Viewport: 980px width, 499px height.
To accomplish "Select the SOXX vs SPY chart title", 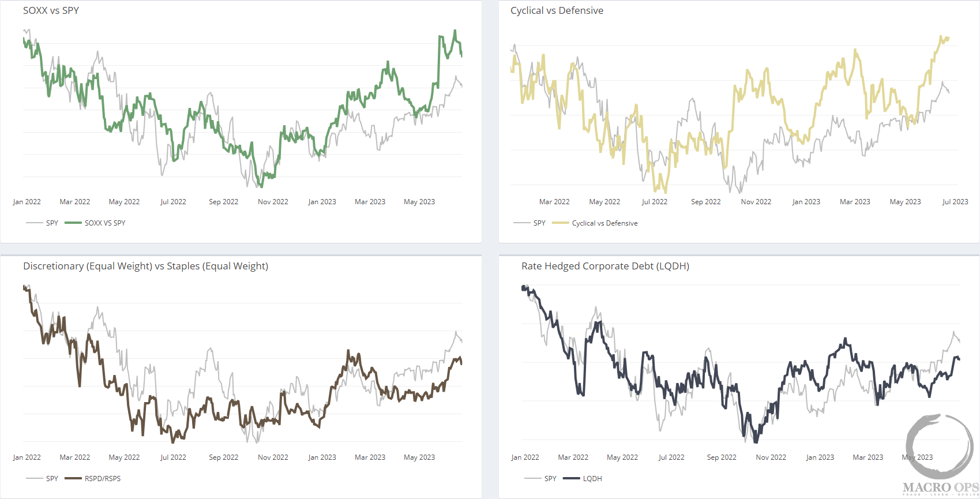I will pos(51,10).
